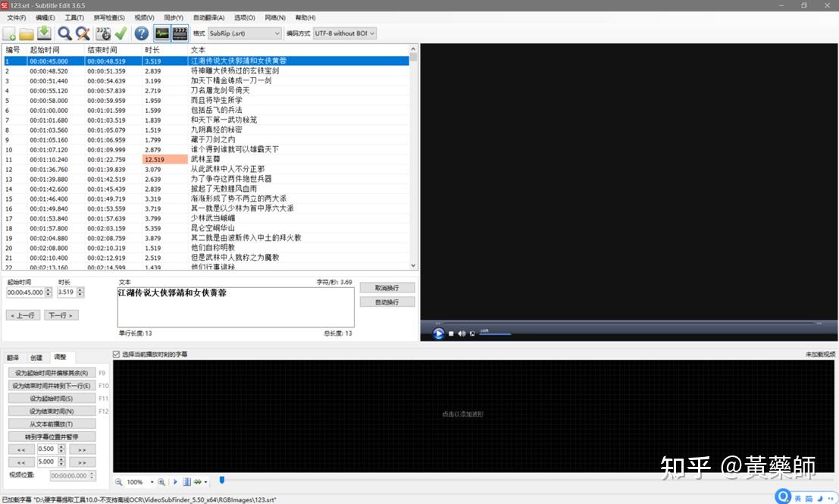Viewport: 839px width, 504px height.
Task: Open Find using the magnifier icon
Action: [64, 33]
